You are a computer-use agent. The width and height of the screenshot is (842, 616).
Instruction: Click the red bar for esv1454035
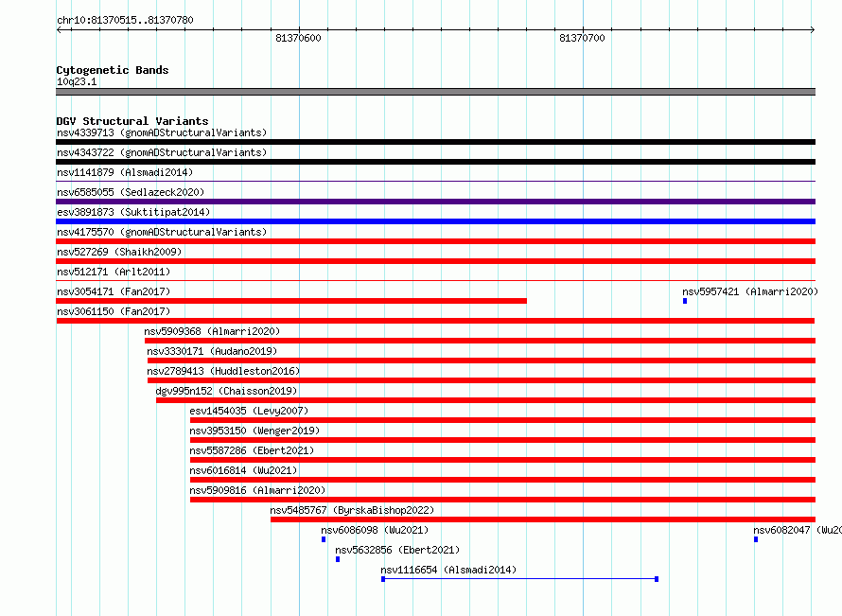(502, 420)
